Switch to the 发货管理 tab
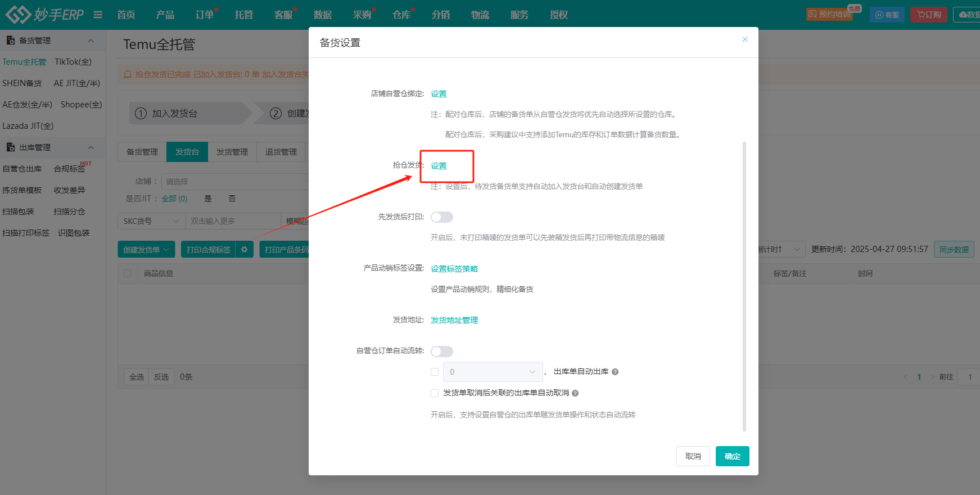The height and width of the screenshot is (495, 980). tap(232, 152)
